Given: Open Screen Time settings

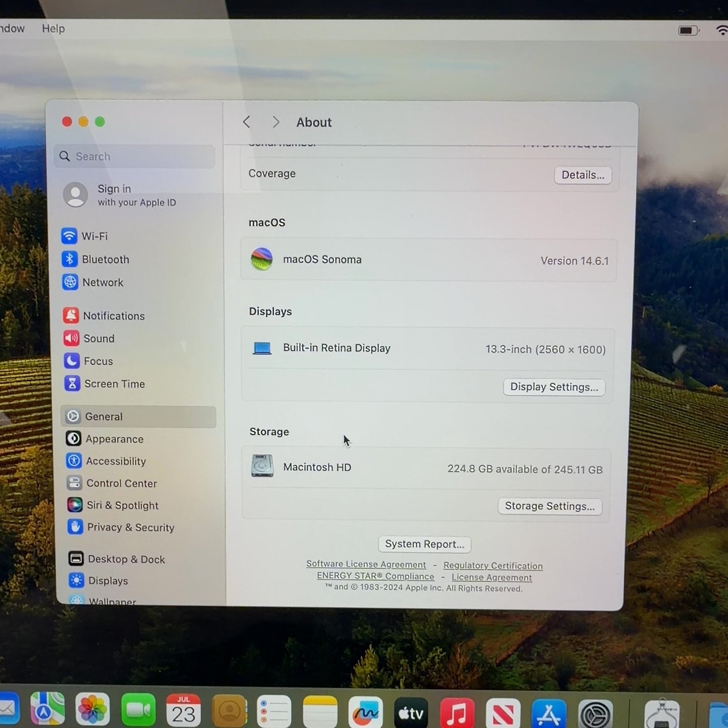Looking at the screenshot, I should pos(104,383).
